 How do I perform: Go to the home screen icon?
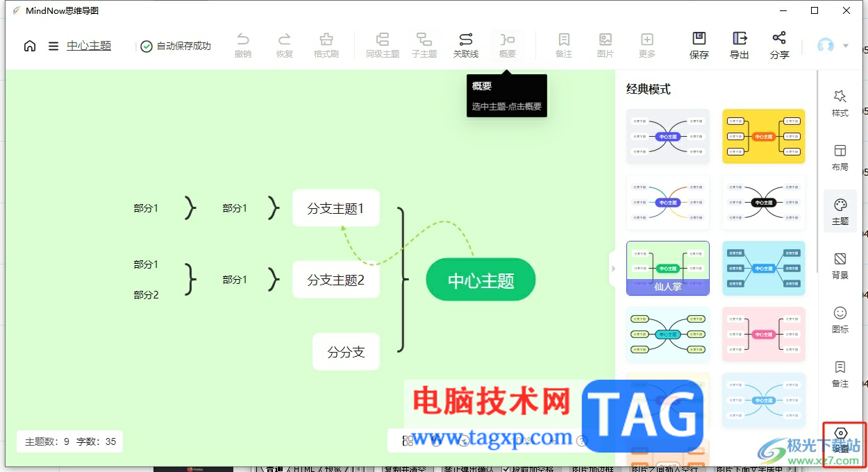(30, 46)
